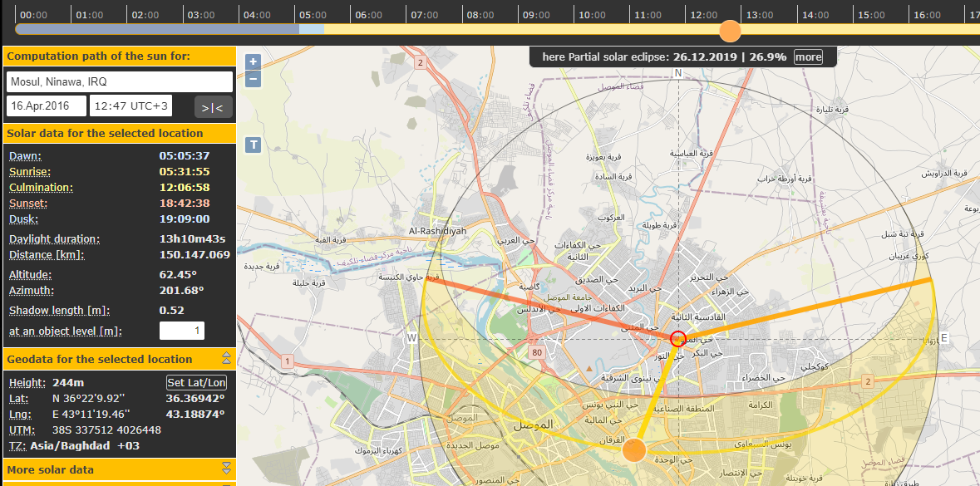Click the 15:00 mark on timeline
This screenshot has height=486, width=980.
(x=871, y=15)
